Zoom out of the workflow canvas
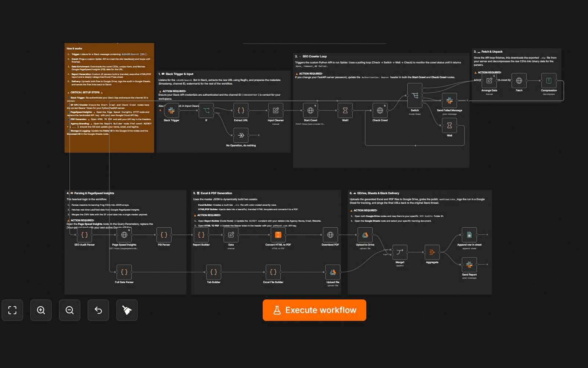588x368 pixels. click(x=70, y=310)
